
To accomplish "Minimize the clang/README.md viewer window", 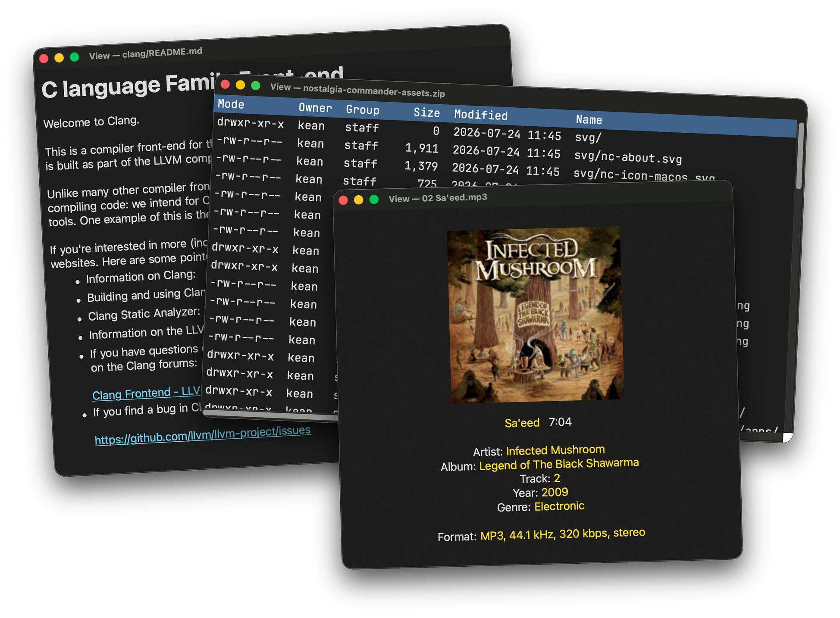I will (x=59, y=58).
